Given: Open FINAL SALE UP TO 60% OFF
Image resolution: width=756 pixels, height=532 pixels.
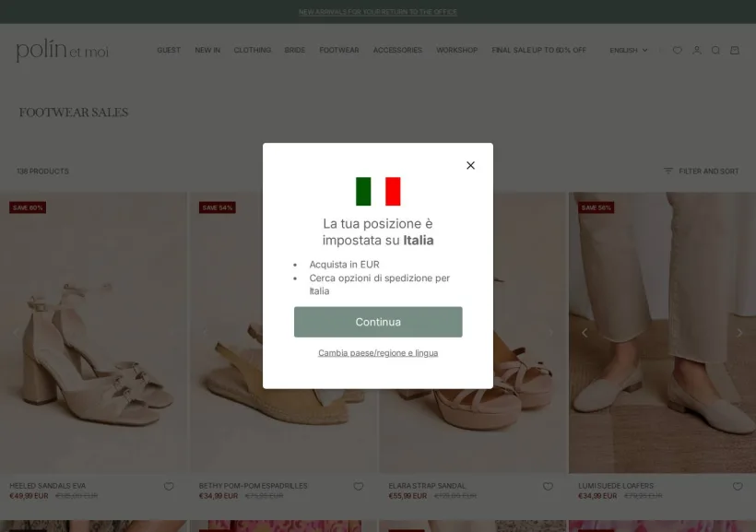Looking at the screenshot, I should pyautogui.click(x=539, y=50).
